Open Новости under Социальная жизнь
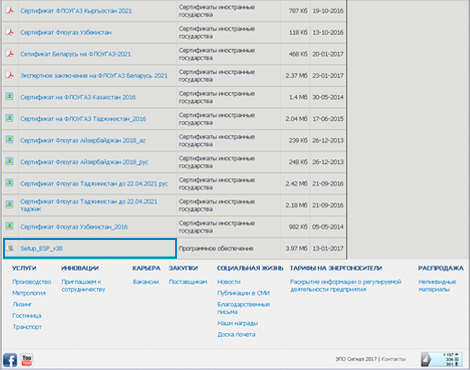Viewport: 470px width, 370px height. tap(229, 282)
